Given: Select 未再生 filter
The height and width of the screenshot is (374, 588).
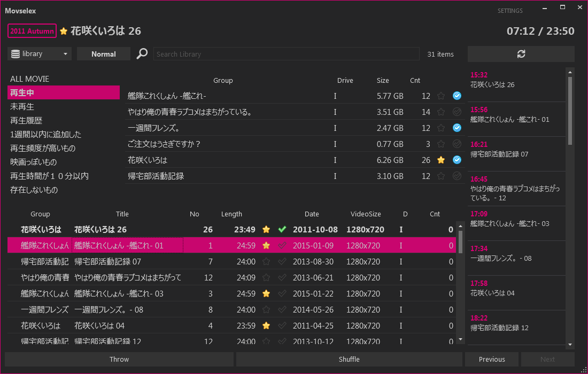Looking at the screenshot, I should (x=22, y=107).
